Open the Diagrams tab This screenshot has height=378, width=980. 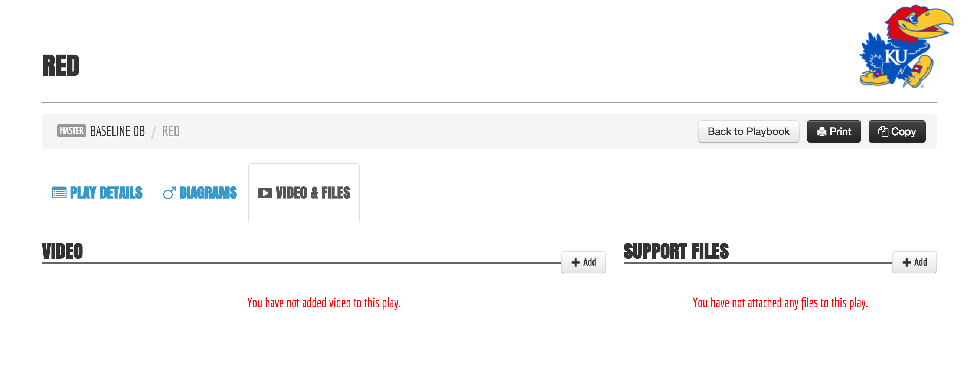(208, 193)
